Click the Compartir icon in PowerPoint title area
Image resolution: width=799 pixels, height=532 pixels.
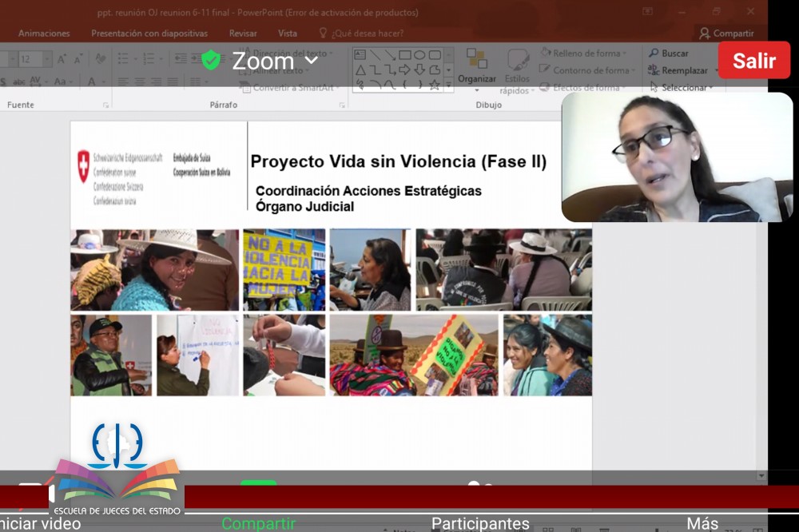tap(726, 34)
